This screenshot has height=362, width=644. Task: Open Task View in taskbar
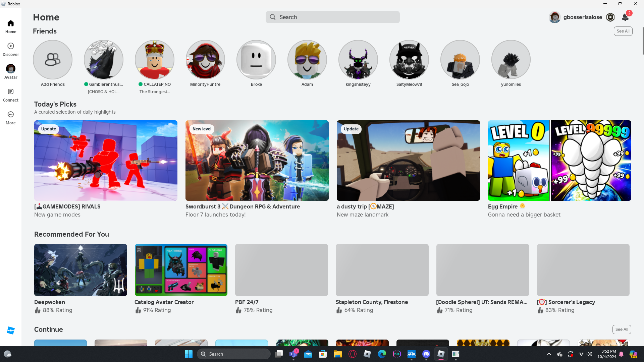(x=279, y=354)
